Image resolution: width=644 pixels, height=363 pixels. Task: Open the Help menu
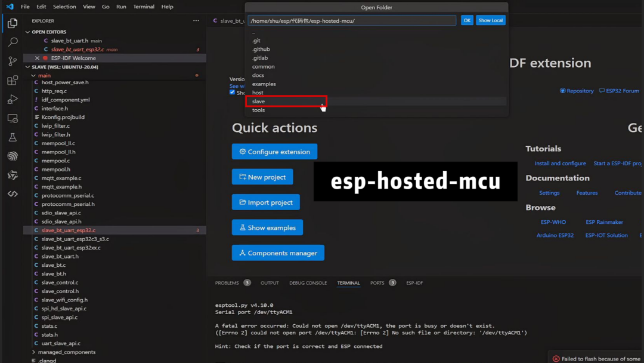tap(167, 7)
